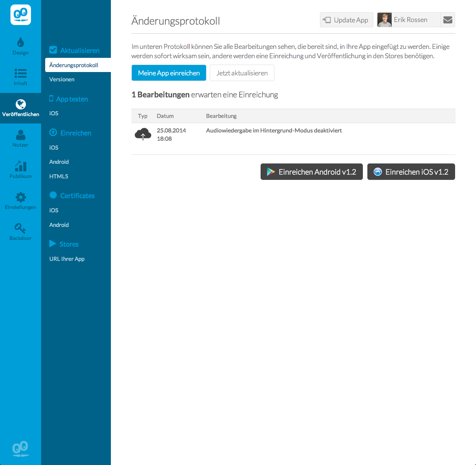Viewport: 476px width, 465px height.
Task: Open the Inhalt section
Action: point(21,77)
